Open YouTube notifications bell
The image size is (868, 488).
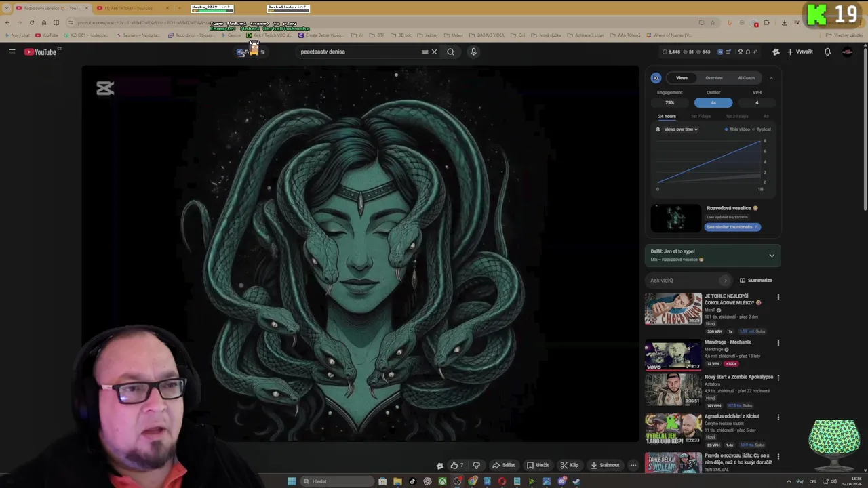[827, 52]
